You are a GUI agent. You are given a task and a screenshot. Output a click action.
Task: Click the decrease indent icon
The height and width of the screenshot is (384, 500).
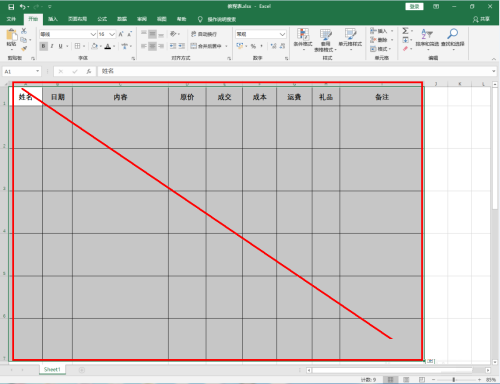click(173, 46)
